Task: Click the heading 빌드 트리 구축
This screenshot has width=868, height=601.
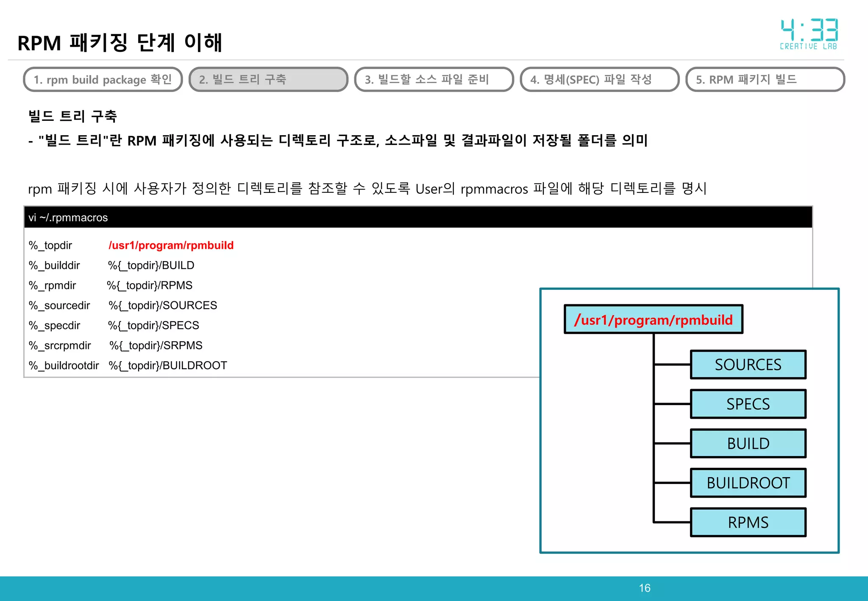Action: (x=72, y=116)
